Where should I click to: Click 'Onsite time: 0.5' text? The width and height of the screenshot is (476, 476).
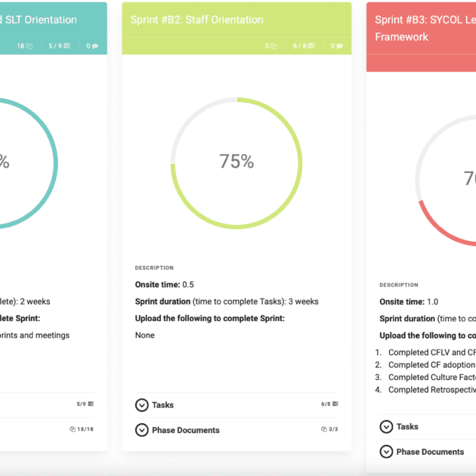click(x=164, y=284)
